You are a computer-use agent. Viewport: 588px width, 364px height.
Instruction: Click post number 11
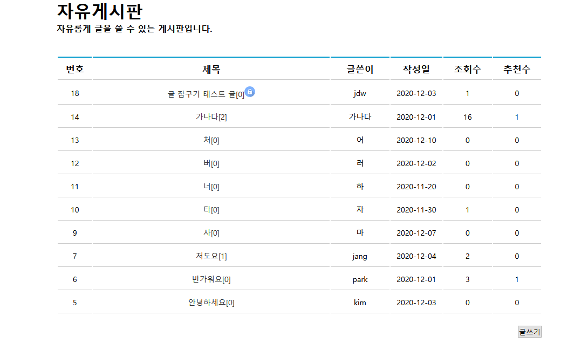[x=74, y=187]
